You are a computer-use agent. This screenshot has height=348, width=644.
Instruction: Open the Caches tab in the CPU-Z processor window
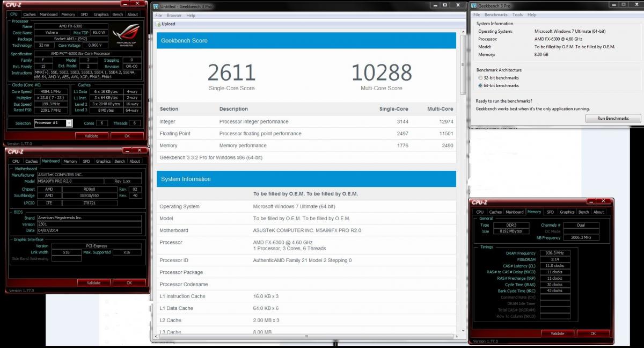pos(30,15)
